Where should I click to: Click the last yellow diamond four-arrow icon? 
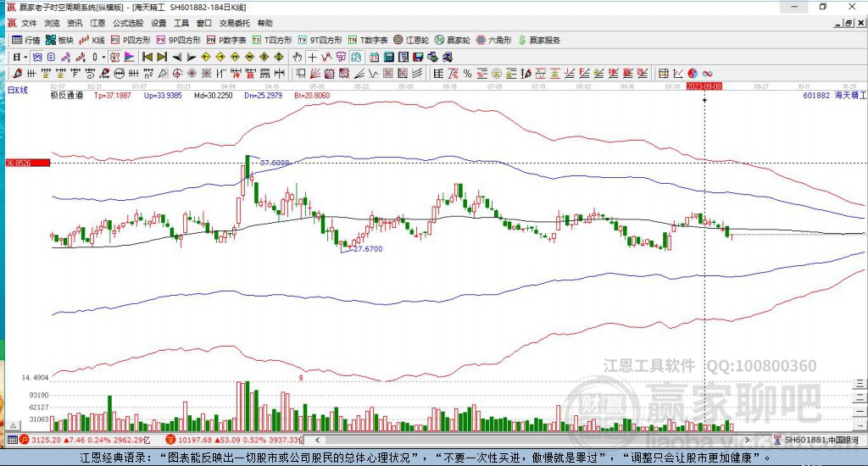tap(279, 57)
